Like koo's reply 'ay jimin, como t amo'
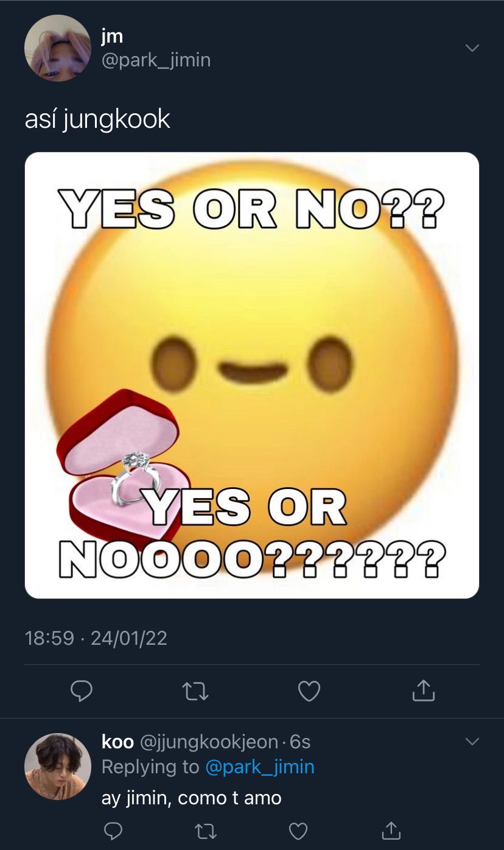The height and width of the screenshot is (850, 504). [298, 831]
